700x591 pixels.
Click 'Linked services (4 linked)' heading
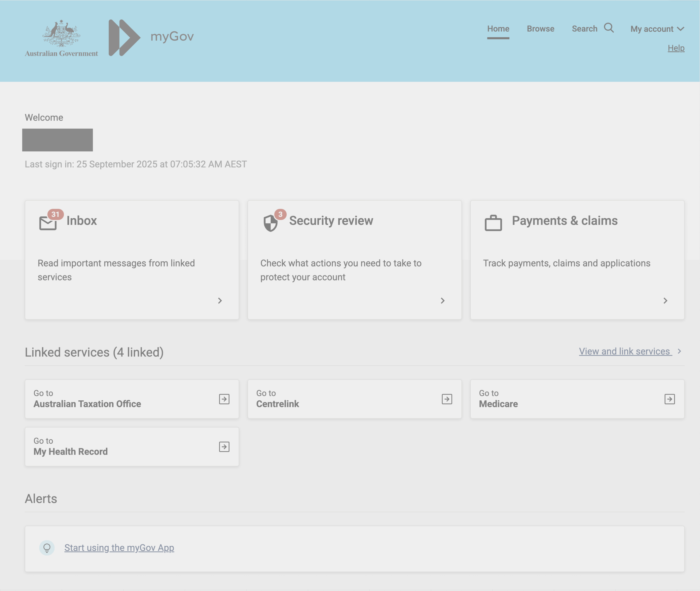[94, 352]
